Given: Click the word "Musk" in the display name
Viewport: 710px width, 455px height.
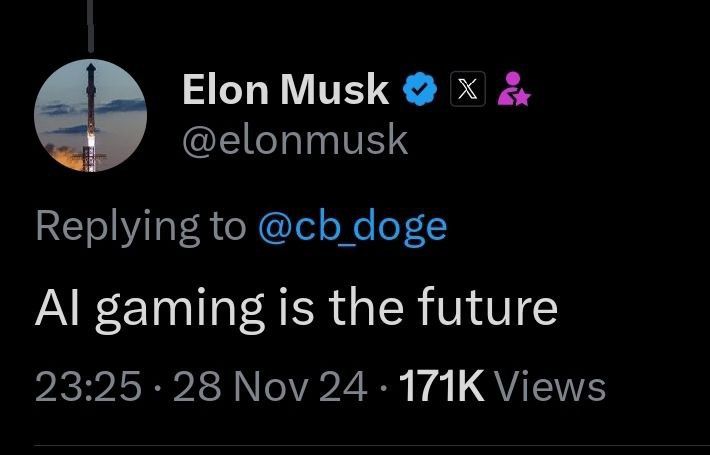Looking at the screenshot, I should tap(337, 91).
